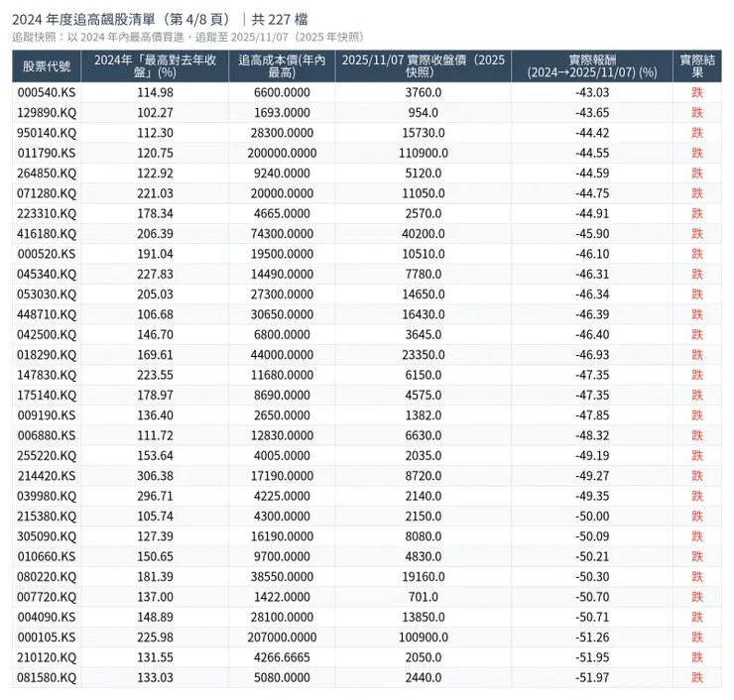
Task: Select stock code 009190.KS
Action: (x=47, y=415)
